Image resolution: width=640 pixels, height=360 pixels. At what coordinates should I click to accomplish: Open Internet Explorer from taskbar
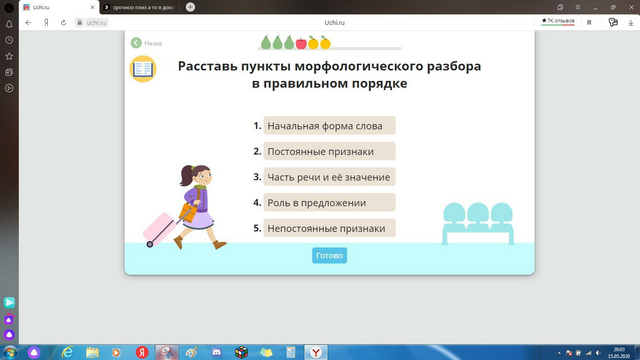coord(67,352)
